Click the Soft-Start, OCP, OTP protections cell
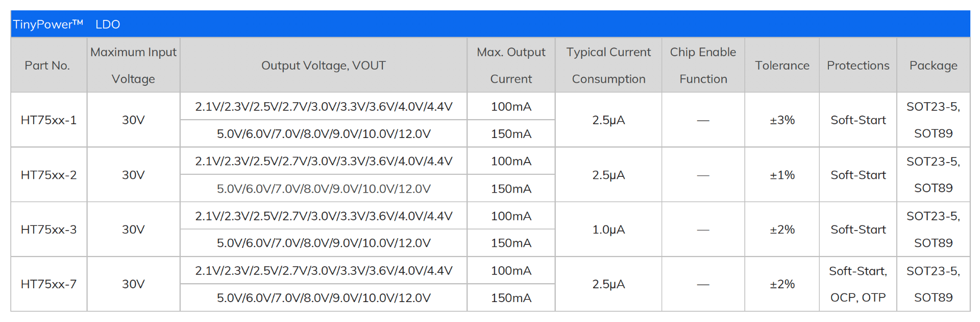This screenshot has width=980, height=322. pos(858,284)
